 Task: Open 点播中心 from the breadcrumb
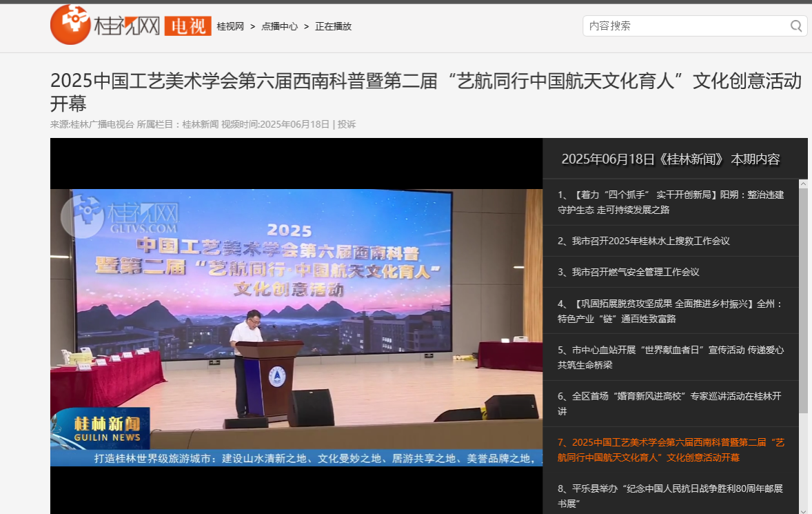point(279,26)
